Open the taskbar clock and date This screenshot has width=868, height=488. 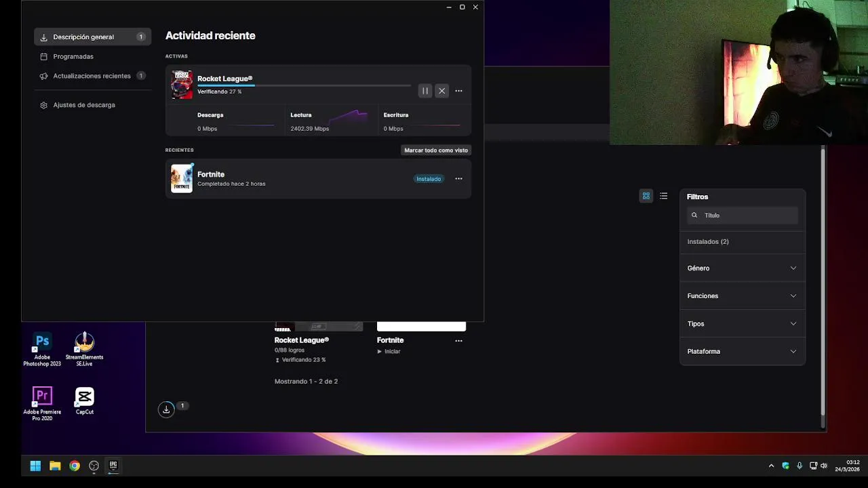[848, 466]
